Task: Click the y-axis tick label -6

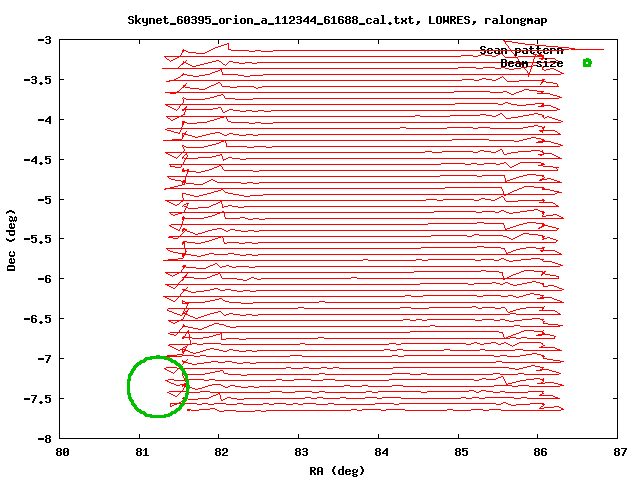Action: (44, 279)
